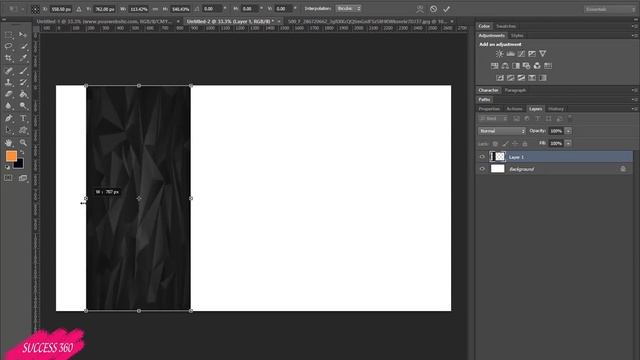Select the Zoom tool

click(x=23, y=143)
